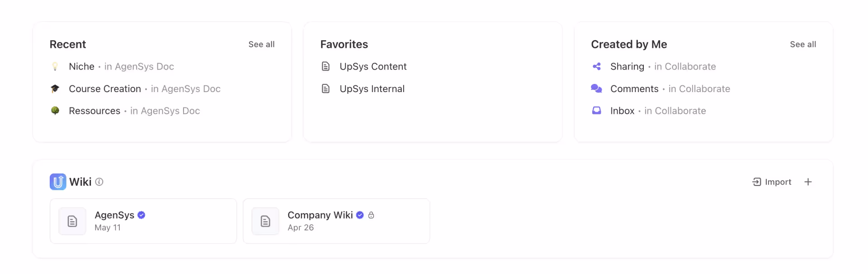This screenshot has width=868, height=274.
Task: Click the lock icon on Company Wiki
Action: [x=371, y=215]
